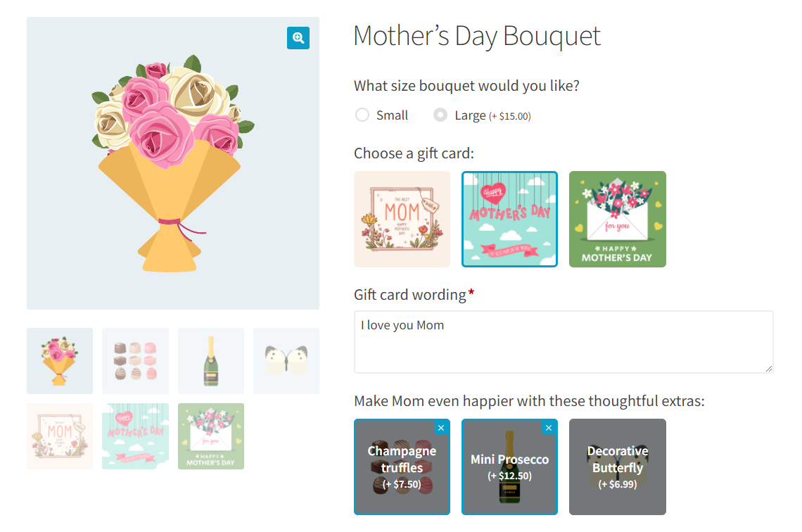
Task: Remove the Champagne truffles extra
Action: [441, 428]
